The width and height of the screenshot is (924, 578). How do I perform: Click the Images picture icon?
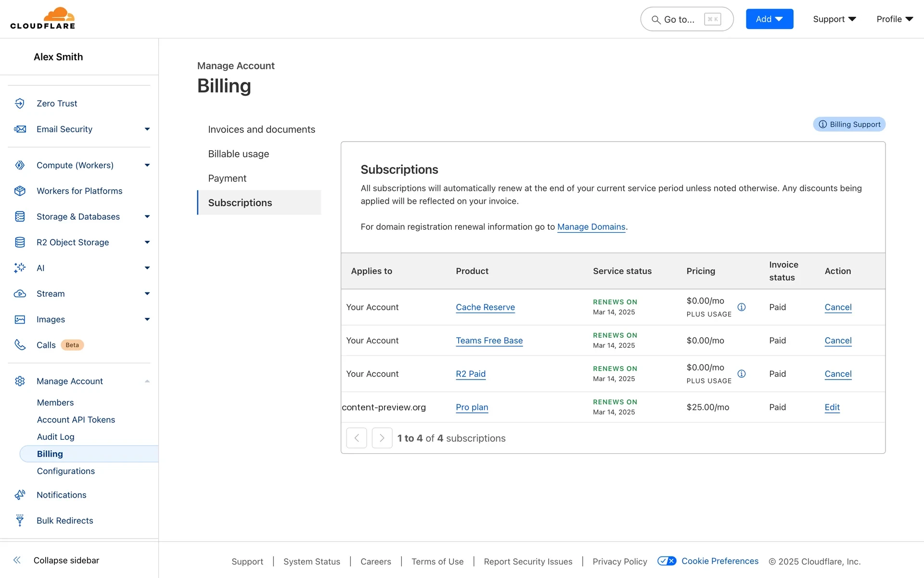[20, 319]
